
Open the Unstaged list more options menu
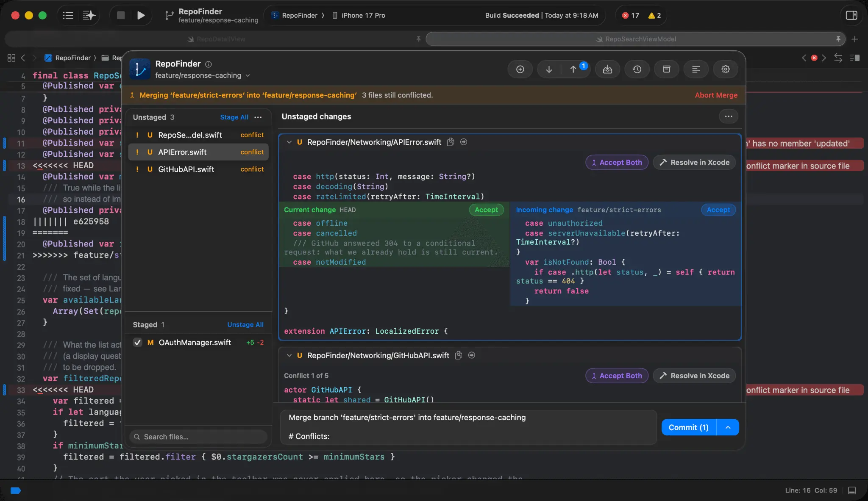[258, 117]
